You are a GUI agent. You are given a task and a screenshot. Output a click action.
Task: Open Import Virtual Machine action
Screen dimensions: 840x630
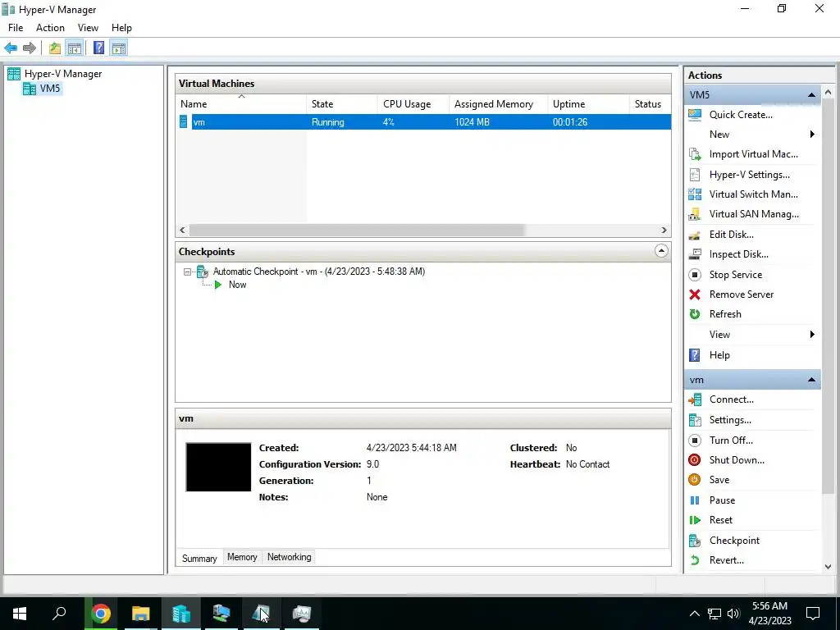753,154
